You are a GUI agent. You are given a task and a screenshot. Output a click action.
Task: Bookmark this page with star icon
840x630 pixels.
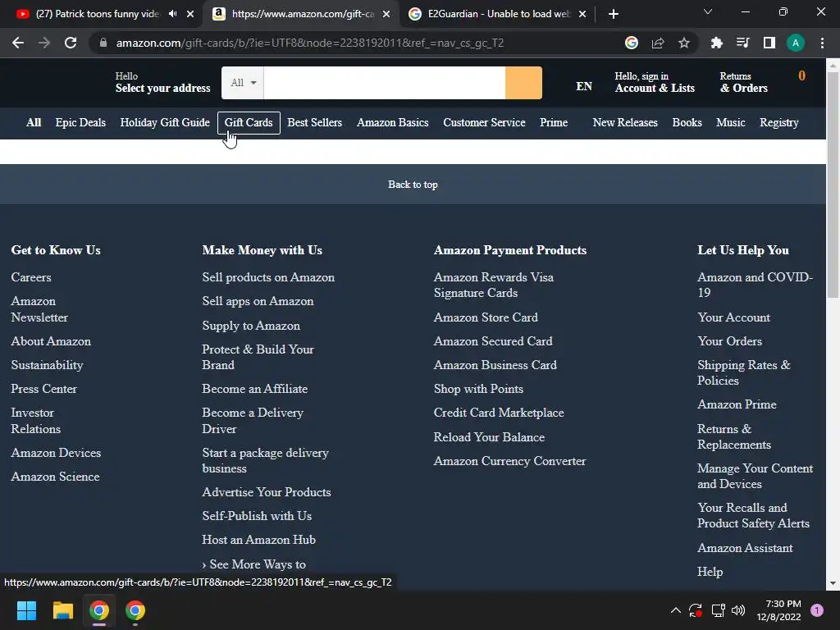(x=684, y=43)
